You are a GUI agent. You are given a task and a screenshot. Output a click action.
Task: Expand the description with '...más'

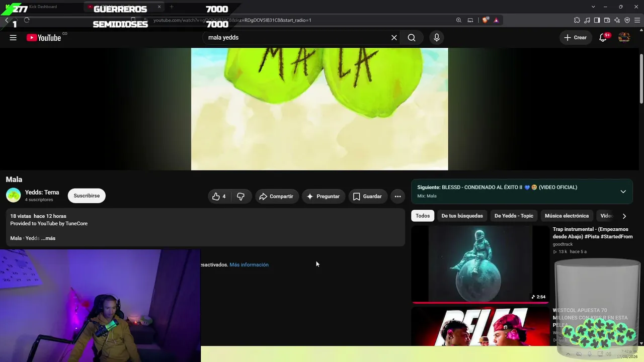(x=48, y=238)
